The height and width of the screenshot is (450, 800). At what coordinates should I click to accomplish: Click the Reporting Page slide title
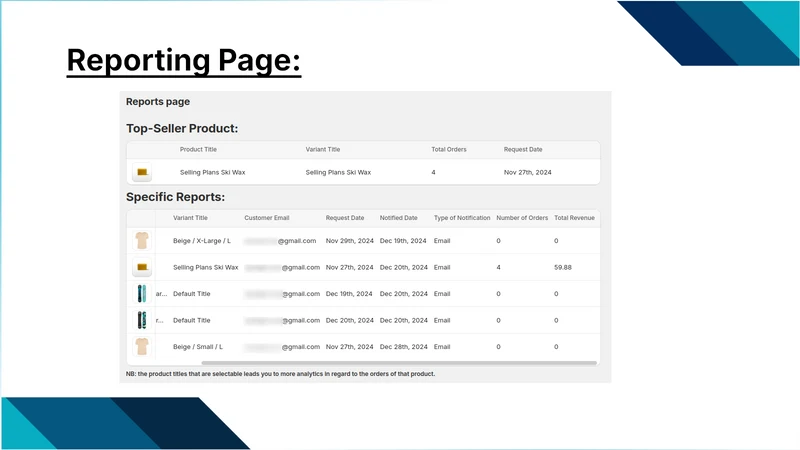pyautogui.click(x=184, y=60)
